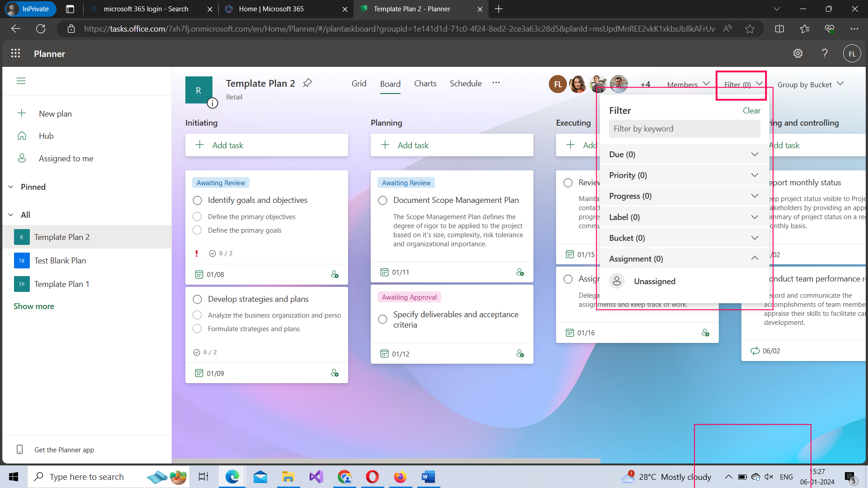Image resolution: width=868 pixels, height=488 pixels.
Task: Add current page to favorites star icon
Action: pyautogui.click(x=750, y=29)
